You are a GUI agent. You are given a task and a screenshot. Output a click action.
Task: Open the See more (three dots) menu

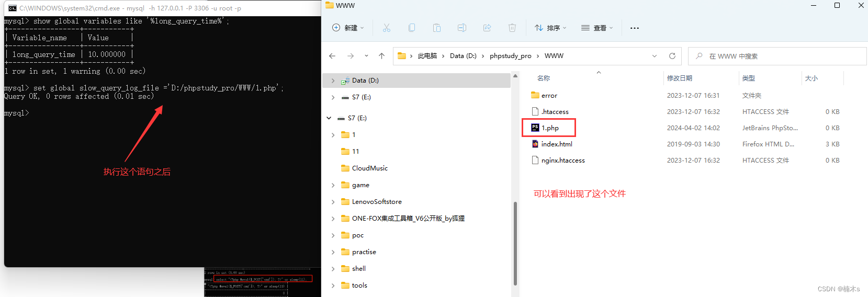[x=635, y=28]
